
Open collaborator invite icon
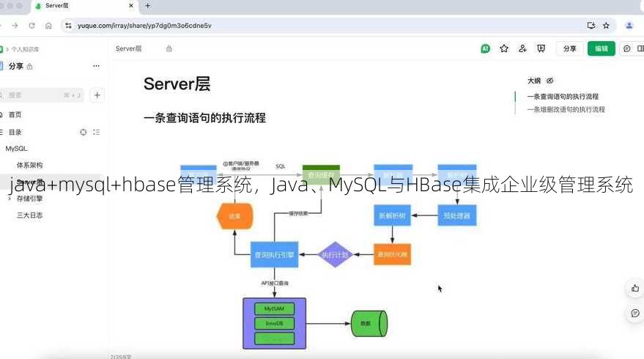click(522, 48)
